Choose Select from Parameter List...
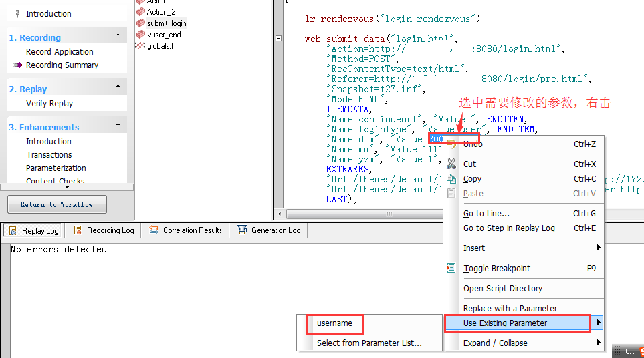644x358 pixels. click(x=369, y=343)
